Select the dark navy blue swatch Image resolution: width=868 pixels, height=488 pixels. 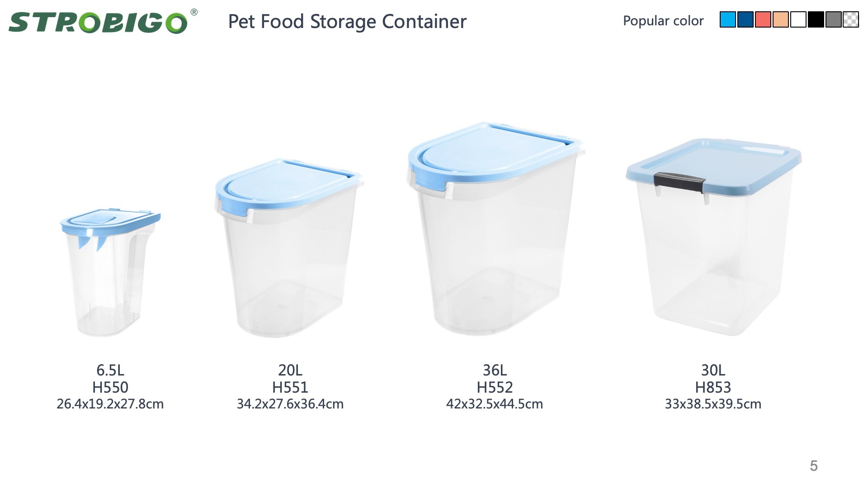pos(745,20)
